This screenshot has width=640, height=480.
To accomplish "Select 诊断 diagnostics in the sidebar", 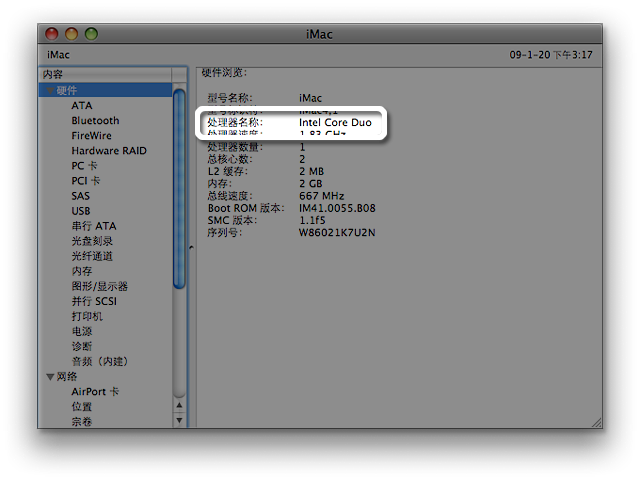I will pos(82,347).
